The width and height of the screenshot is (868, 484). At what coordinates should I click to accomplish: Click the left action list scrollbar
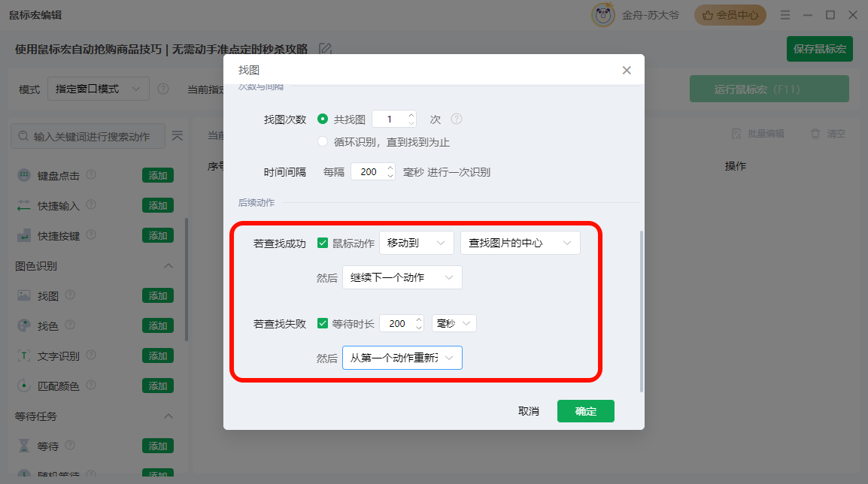point(187,280)
